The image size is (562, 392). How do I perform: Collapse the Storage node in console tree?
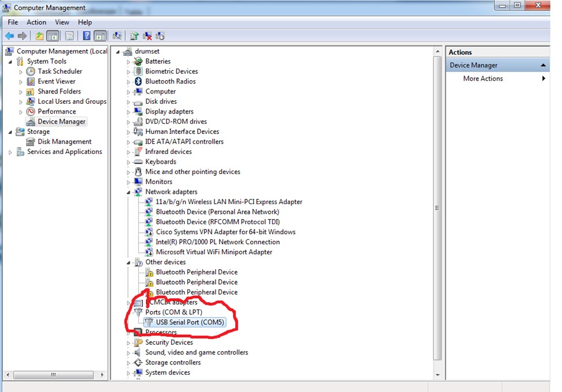click(x=10, y=132)
